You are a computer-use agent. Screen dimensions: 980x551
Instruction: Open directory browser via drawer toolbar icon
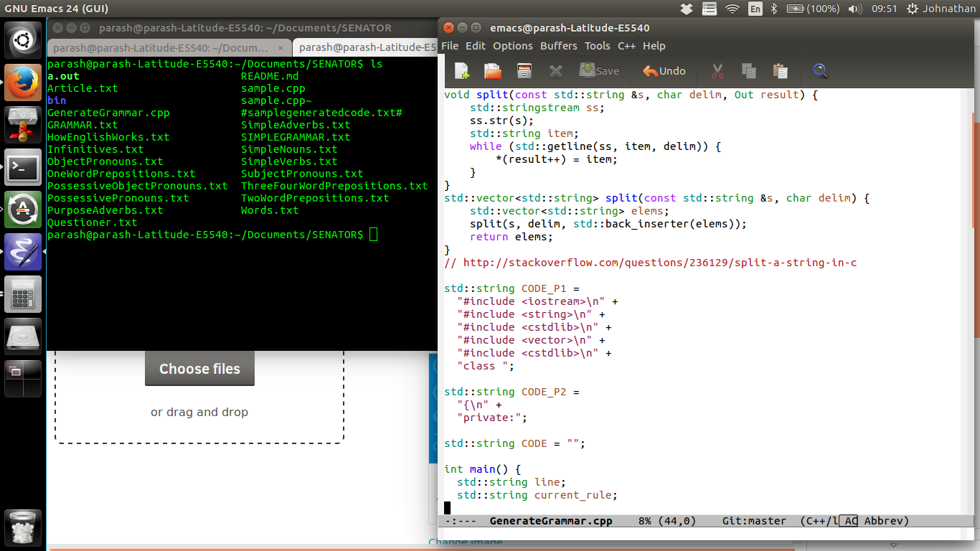[524, 71]
